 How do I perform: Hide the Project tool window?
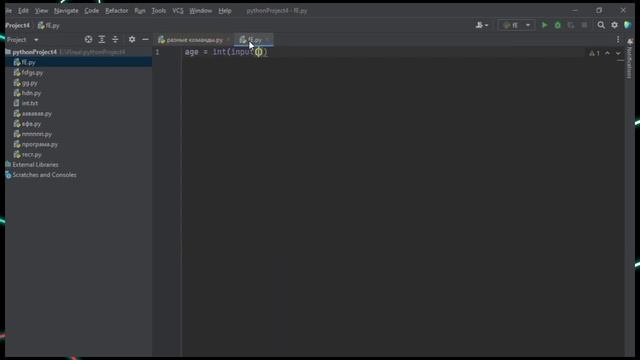point(145,40)
